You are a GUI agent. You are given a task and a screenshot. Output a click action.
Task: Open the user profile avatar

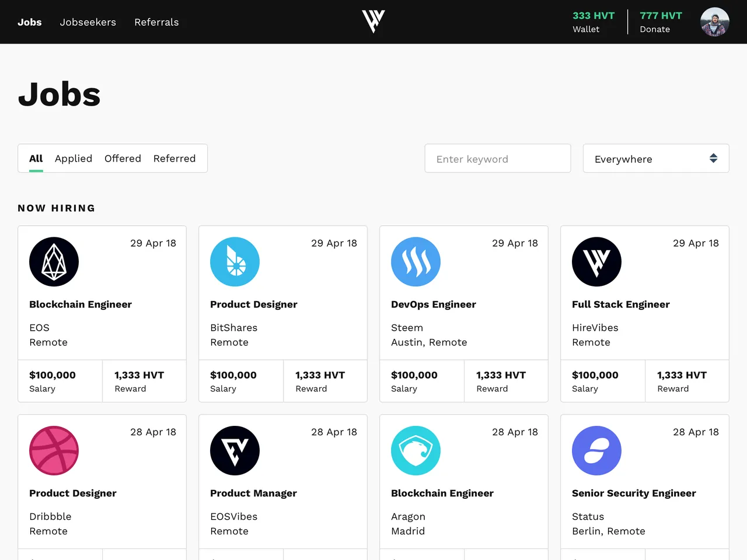(714, 22)
